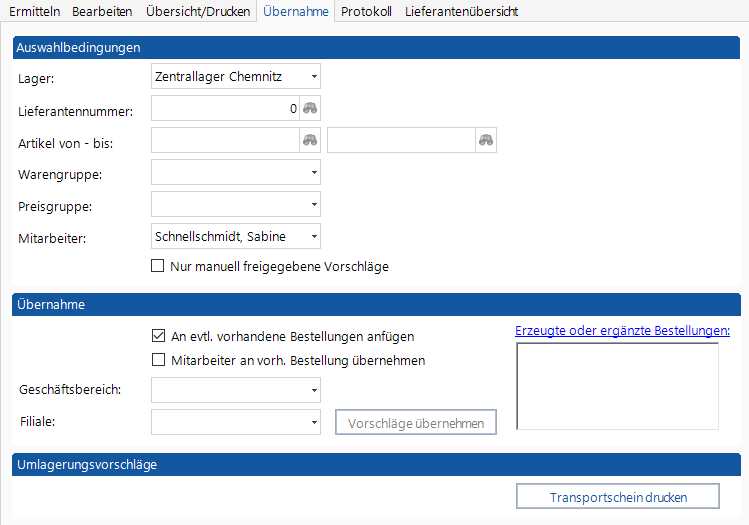The image size is (749, 525).
Task: Open the Protokoll tab
Action: coord(366,11)
